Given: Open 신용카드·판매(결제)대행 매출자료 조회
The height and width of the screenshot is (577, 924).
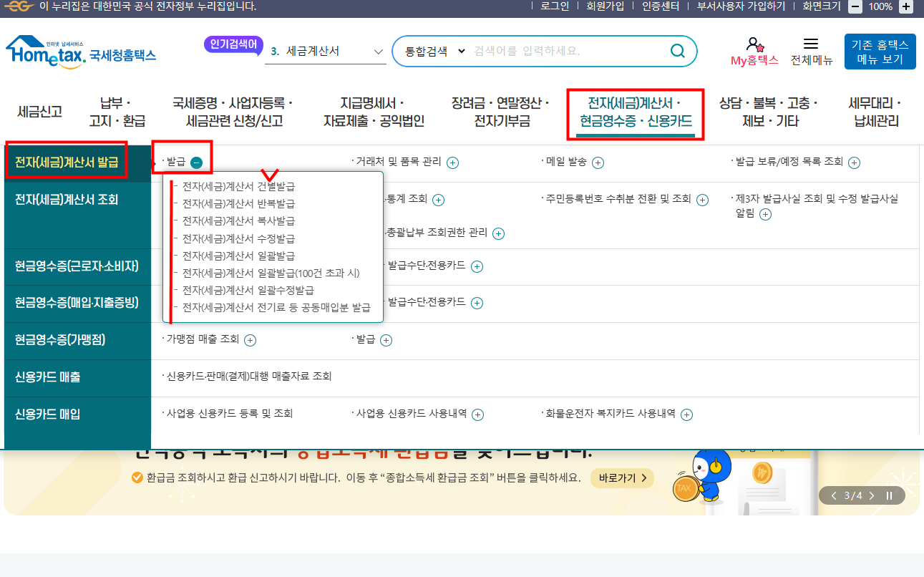Looking at the screenshot, I should [x=249, y=377].
